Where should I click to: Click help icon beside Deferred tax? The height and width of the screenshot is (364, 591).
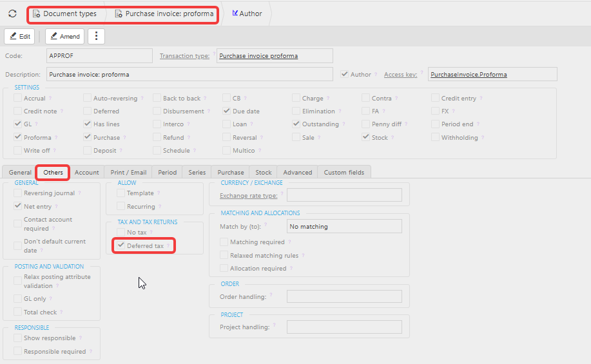pos(168,245)
